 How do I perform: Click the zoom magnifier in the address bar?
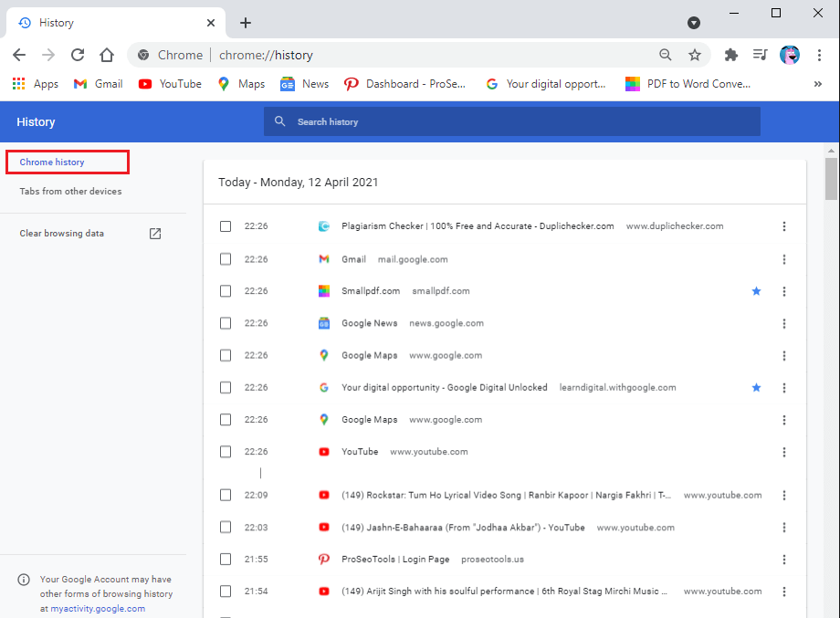coord(666,55)
